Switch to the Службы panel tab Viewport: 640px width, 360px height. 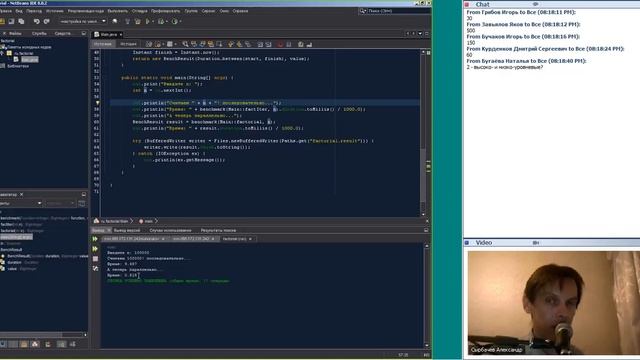click(39, 33)
